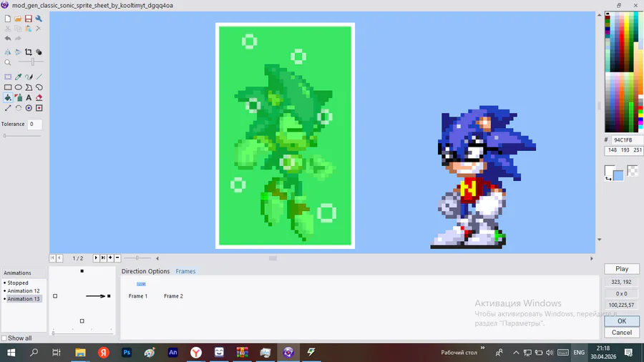Click the Transparency/alpha channel icon
Screen dimensions: 644x362
click(x=39, y=52)
